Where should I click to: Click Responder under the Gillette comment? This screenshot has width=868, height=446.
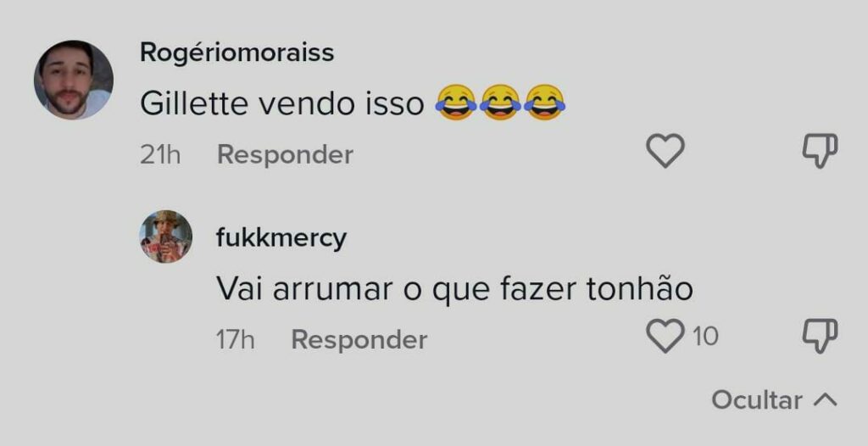pos(285,154)
